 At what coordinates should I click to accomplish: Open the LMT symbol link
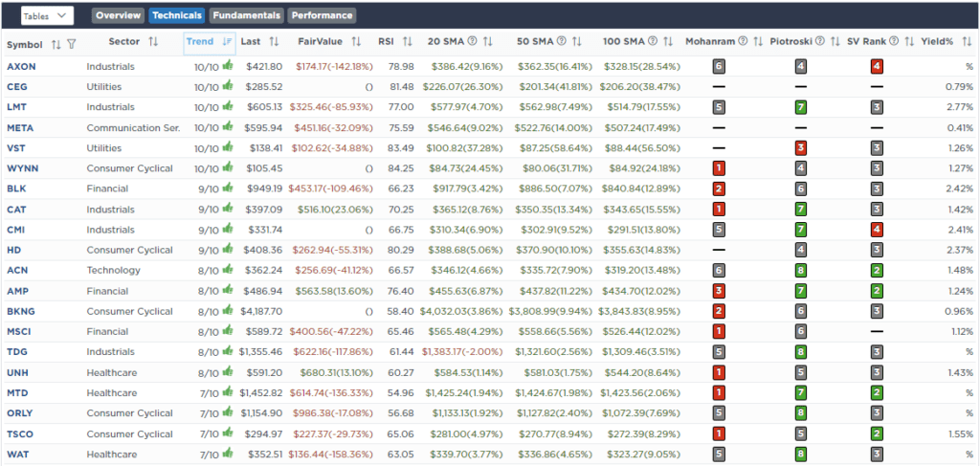[x=16, y=107]
